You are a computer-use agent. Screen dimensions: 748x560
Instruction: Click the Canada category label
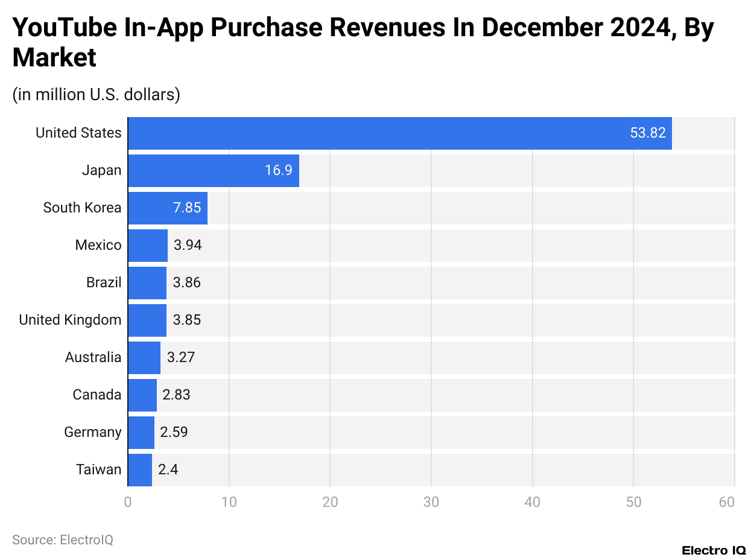[95, 395]
